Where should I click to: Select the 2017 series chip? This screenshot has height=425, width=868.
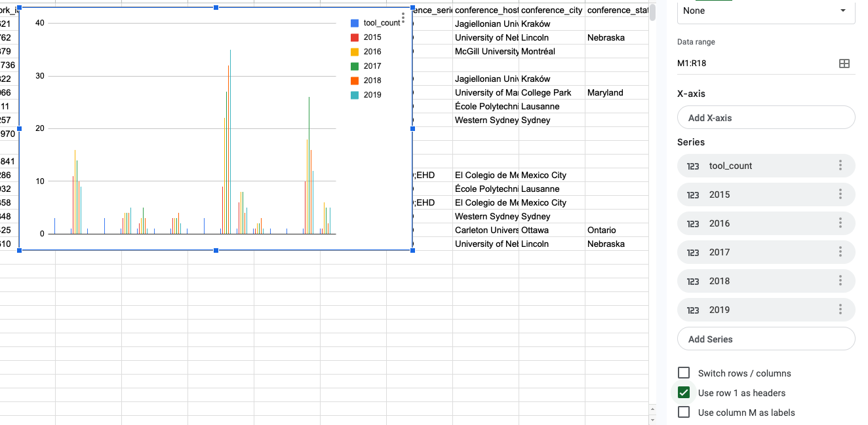click(754, 252)
